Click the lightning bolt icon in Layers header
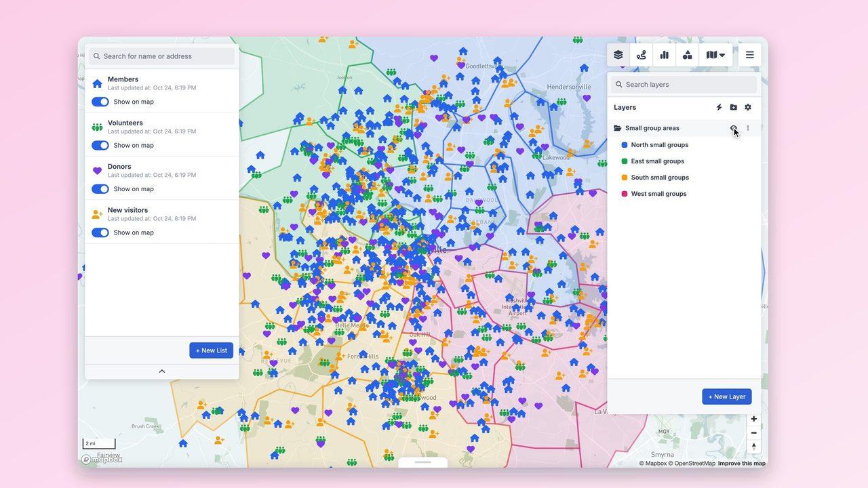Screen dimensions: 868x488 click(x=719, y=107)
